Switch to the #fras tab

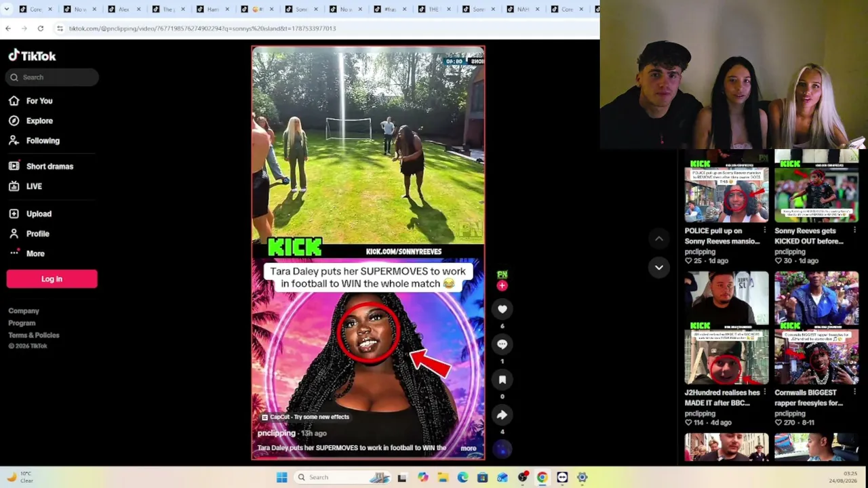click(x=390, y=9)
